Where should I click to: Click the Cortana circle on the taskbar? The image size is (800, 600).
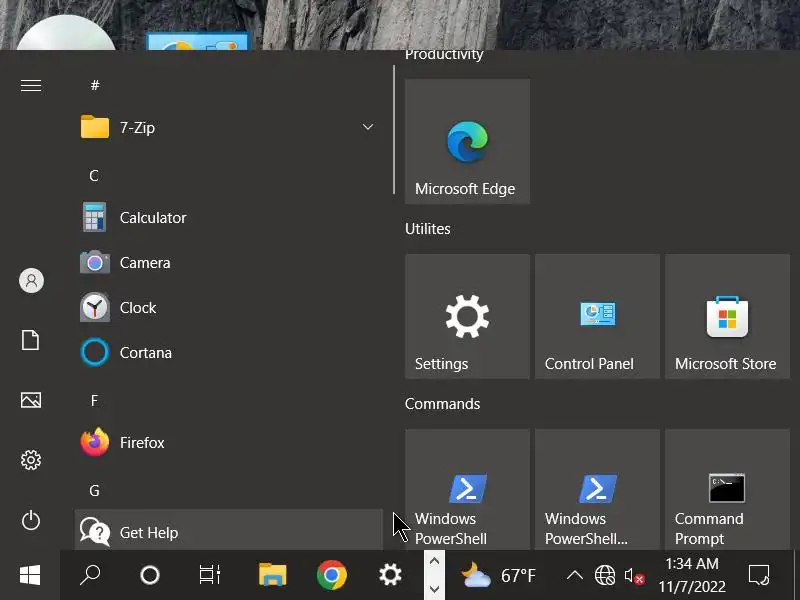click(x=149, y=576)
